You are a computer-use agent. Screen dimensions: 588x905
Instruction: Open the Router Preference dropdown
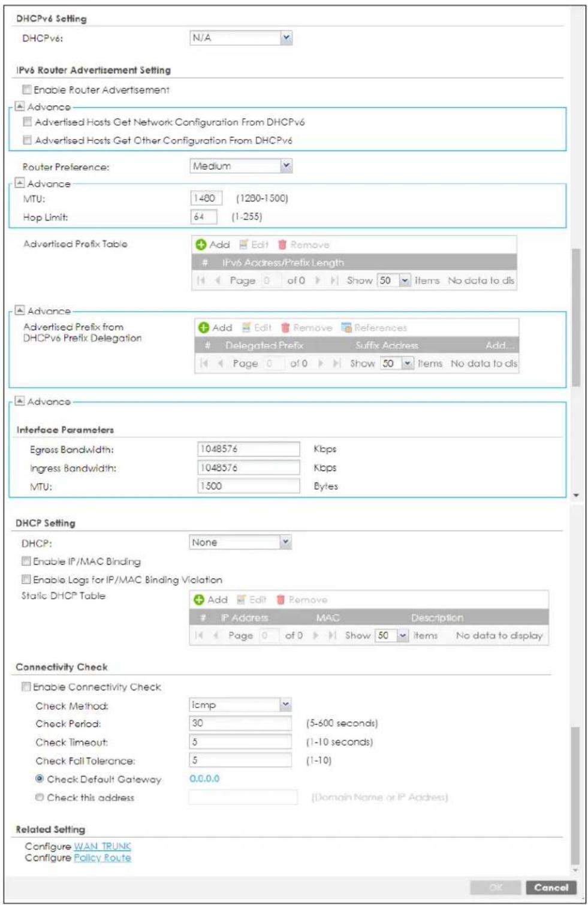pyautogui.click(x=241, y=166)
